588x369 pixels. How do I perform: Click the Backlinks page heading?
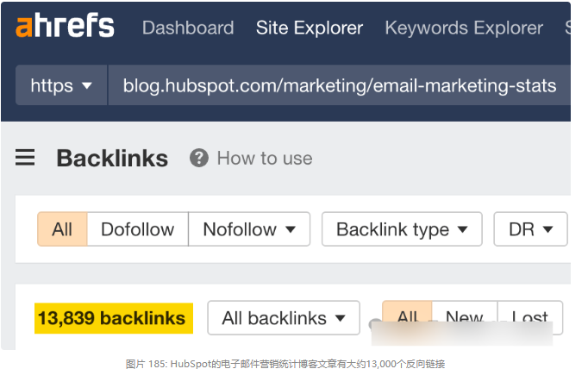pos(112,158)
